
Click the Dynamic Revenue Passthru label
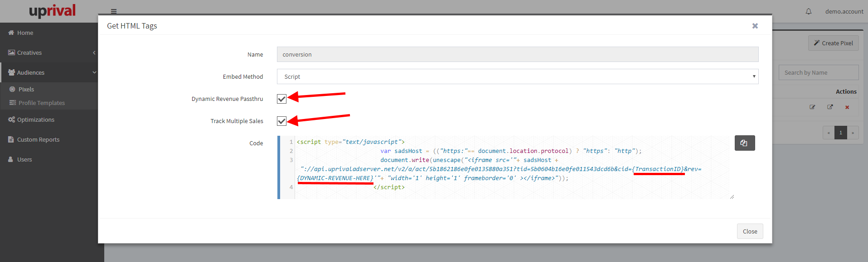227,99
